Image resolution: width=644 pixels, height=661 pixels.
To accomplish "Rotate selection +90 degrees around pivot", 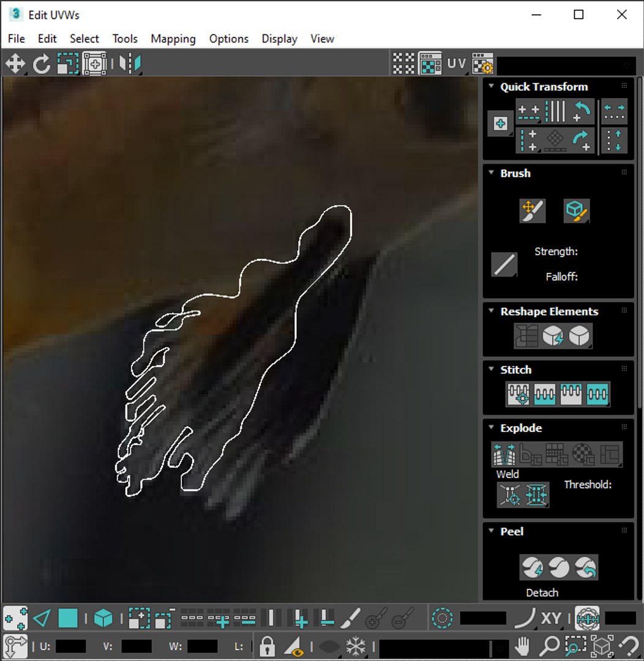I will click(x=582, y=140).
